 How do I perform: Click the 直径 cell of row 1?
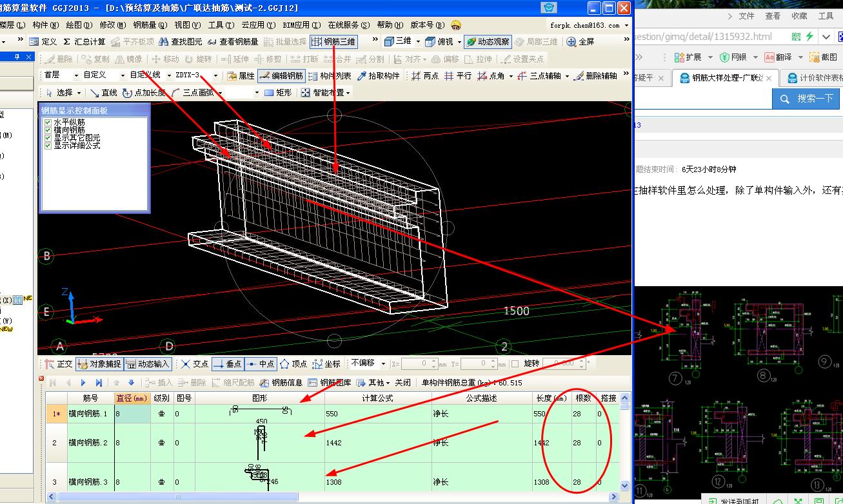tap(132, 414)
